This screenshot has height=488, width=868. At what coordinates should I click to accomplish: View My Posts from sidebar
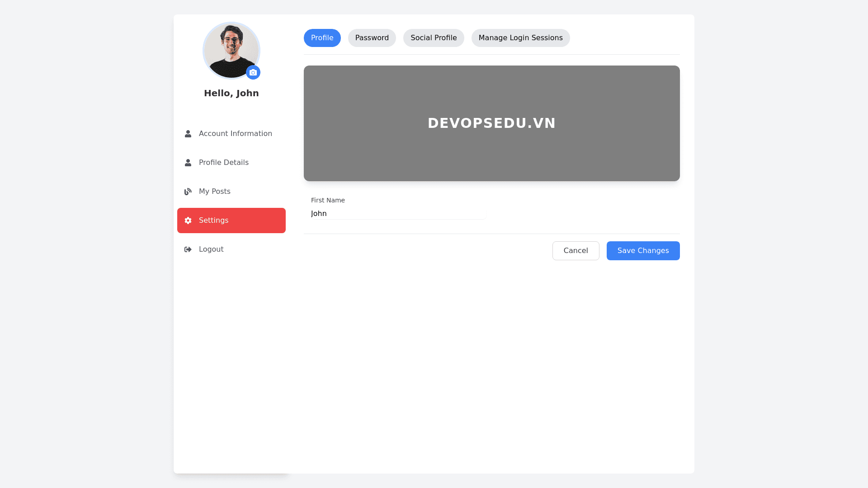tap(214, 192)
